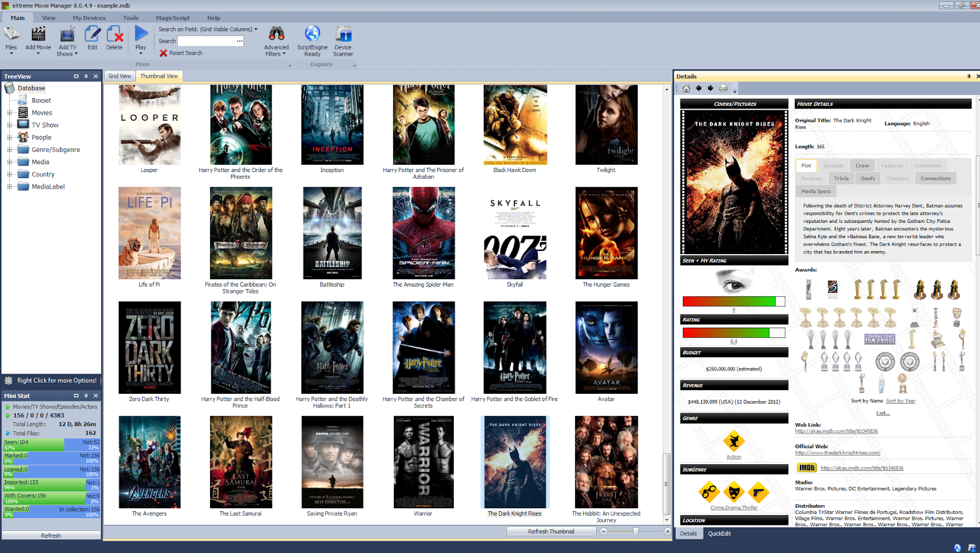Click into the Search input field
The height and width of the screenshot is (553, 980).
(x=207, y=41)
